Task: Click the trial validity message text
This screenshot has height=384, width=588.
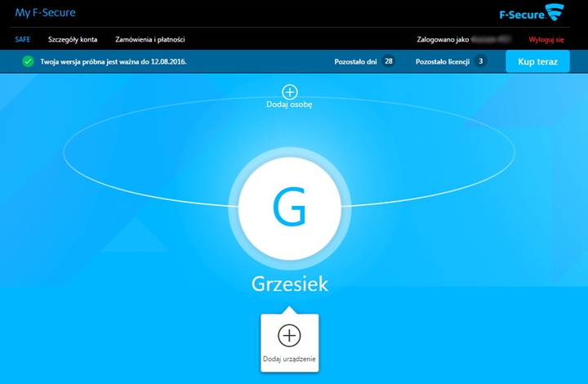Action: [114, 61]
